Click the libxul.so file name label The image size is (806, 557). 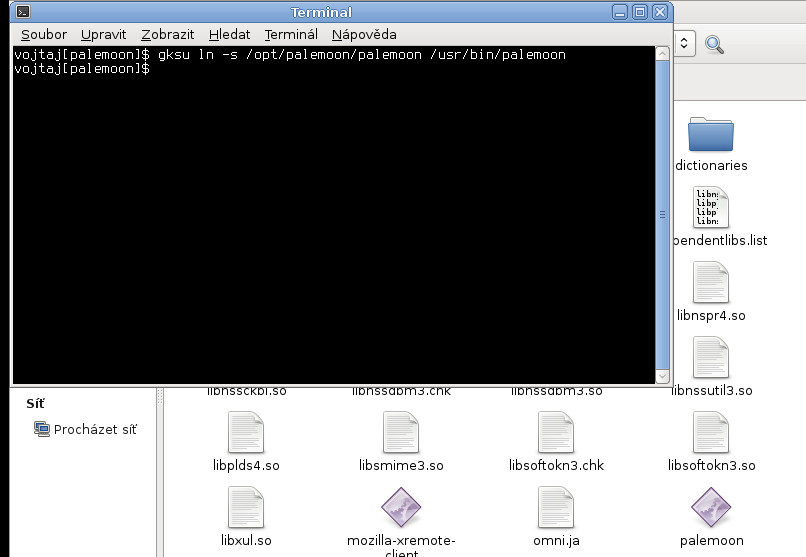tap(246, 541)
